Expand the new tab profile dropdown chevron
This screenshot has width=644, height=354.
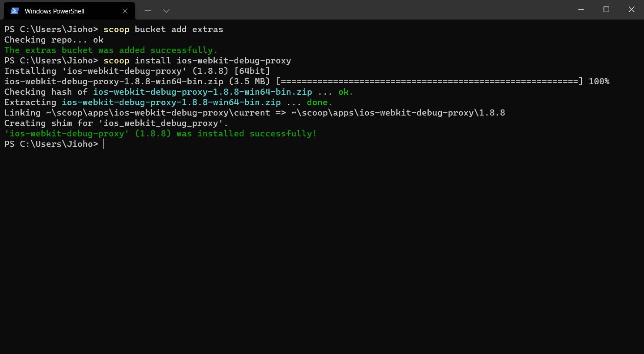166,11
